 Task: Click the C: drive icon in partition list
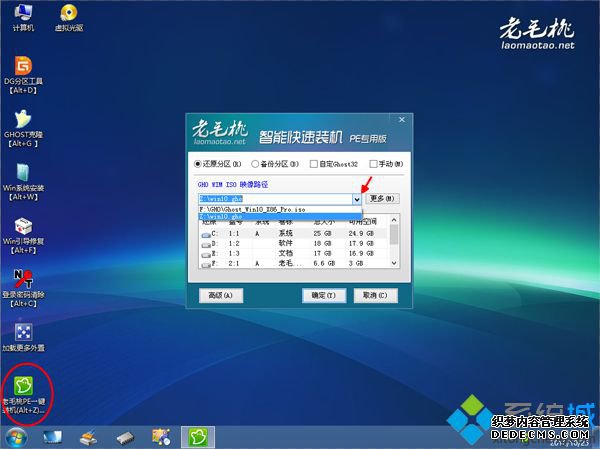(x=206, y=234)
